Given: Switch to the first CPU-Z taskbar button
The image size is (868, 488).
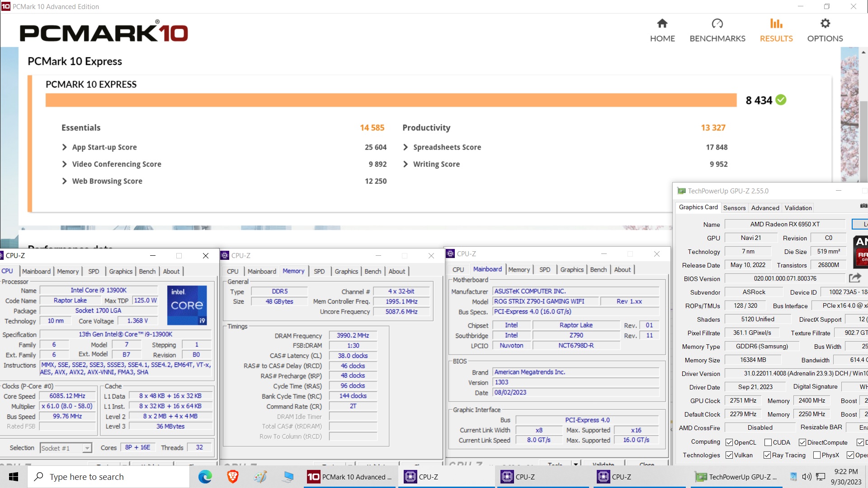Looking at the screenshot, I should 447,477.
